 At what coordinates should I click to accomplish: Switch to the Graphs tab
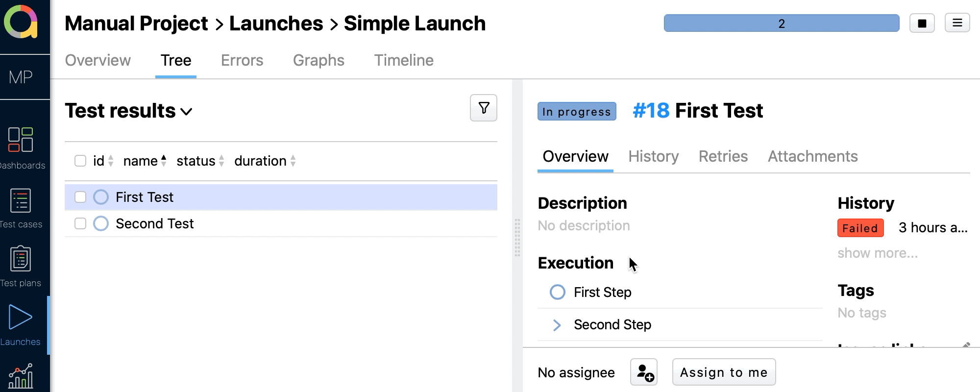point(318,60)
